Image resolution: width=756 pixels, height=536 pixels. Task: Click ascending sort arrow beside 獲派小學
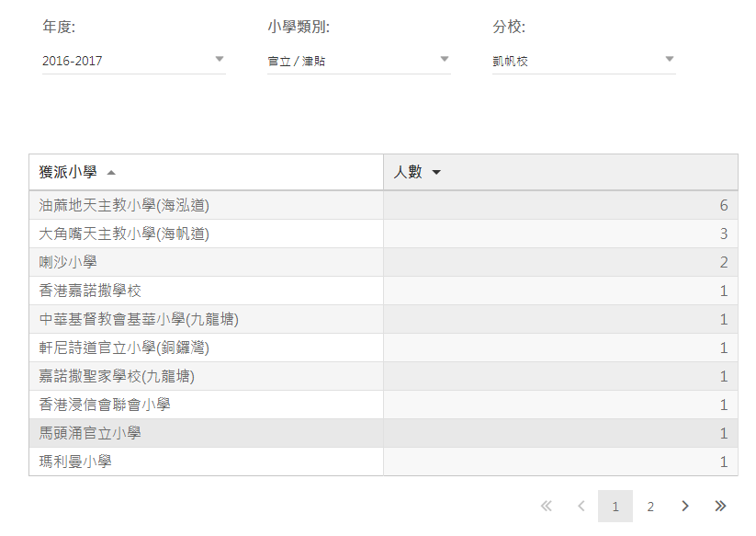tap(111, 173)
